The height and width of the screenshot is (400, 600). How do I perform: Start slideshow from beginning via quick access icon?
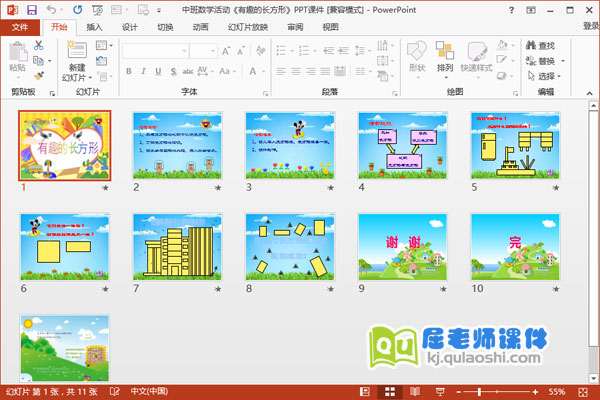97,10
